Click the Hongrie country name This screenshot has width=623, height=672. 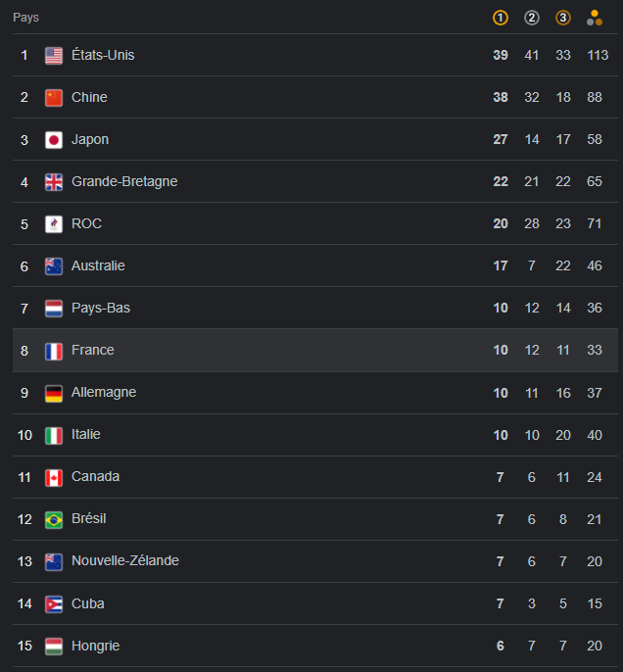[95, 647]
